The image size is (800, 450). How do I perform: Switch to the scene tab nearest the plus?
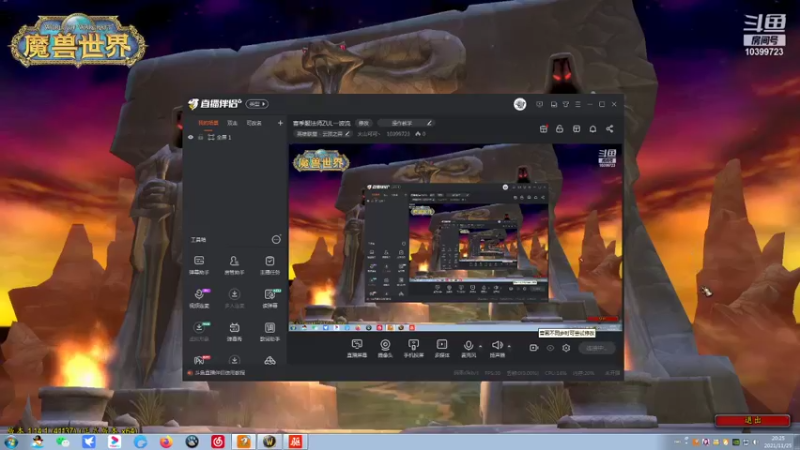(254, 123)
